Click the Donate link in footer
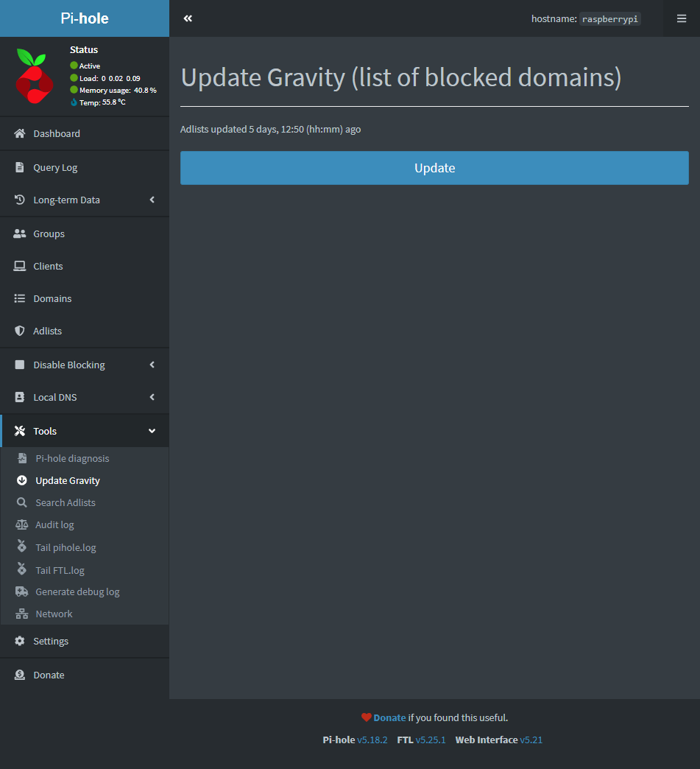The width and height of the screenshot is (700, 769). (x=389, y=717)
